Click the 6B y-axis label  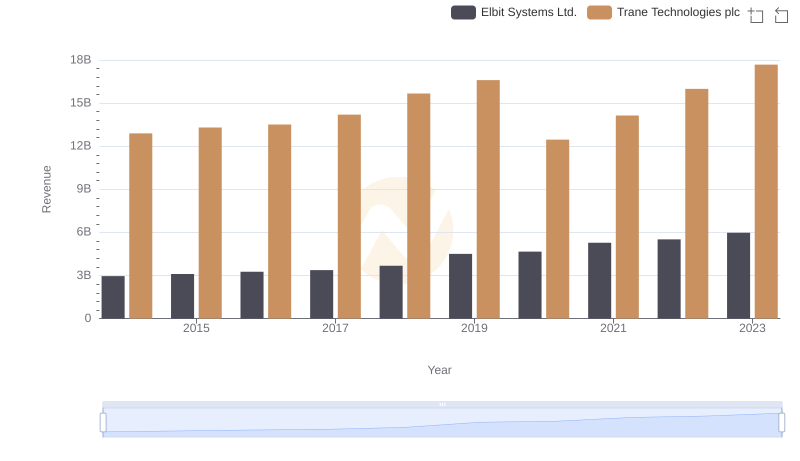coord(84,232)
